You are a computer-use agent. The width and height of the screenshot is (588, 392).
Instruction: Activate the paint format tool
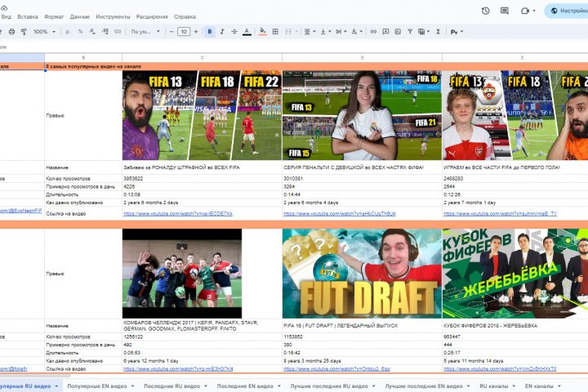pyautogui.click(x=24, y=32)
